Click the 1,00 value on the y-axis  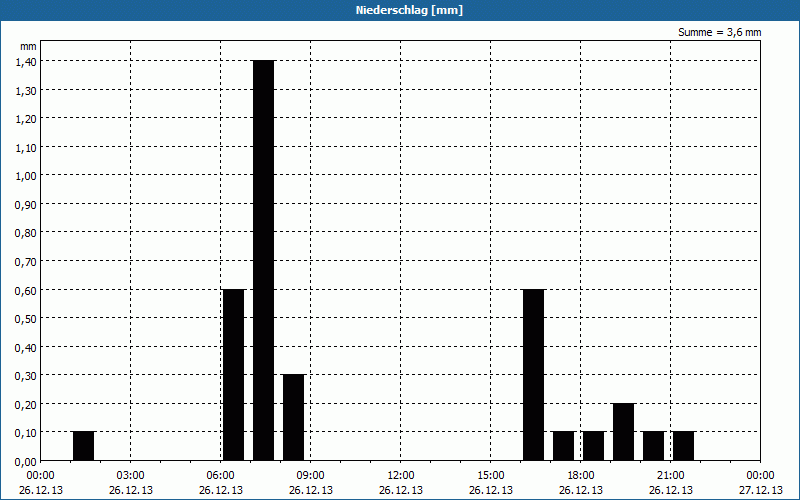[25, 175]
